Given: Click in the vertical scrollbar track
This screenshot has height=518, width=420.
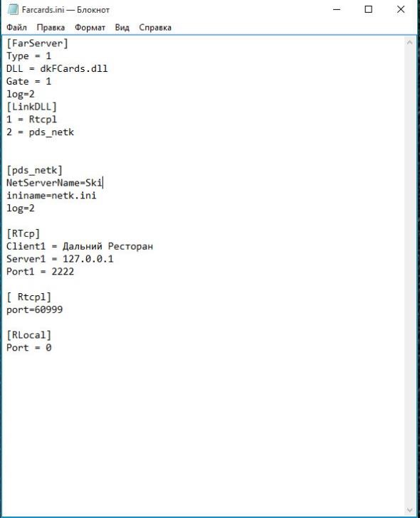Looking at the screenshot, I should pos(410,276).
